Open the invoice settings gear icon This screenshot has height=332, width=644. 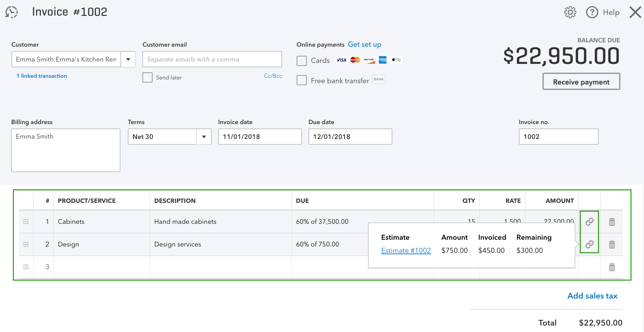[x=570, y=12]
